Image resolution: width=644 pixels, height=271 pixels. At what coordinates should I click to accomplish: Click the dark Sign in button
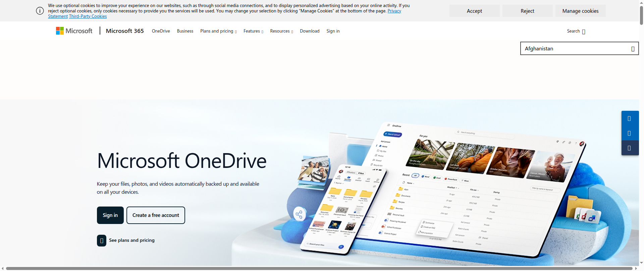(x=110, y=215)
